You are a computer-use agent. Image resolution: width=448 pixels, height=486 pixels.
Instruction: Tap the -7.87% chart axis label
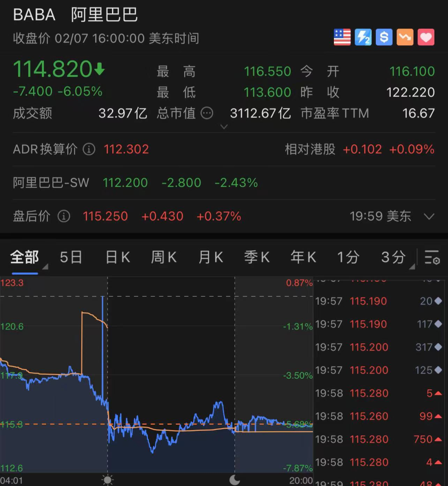click(298, 468)
